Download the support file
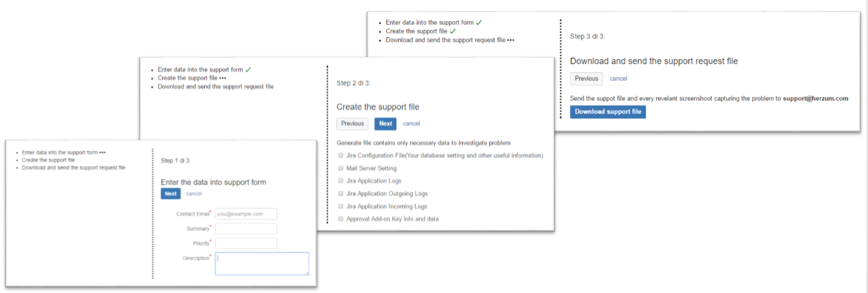This screenshot has height=293, width=868. [608, 112]
